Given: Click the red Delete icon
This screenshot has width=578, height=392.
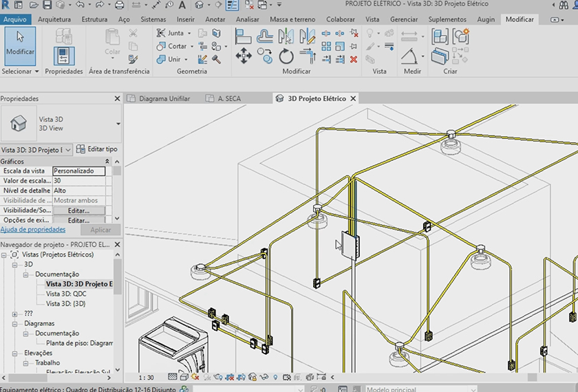Looking at the screenshot, I should tap(354, 60).
